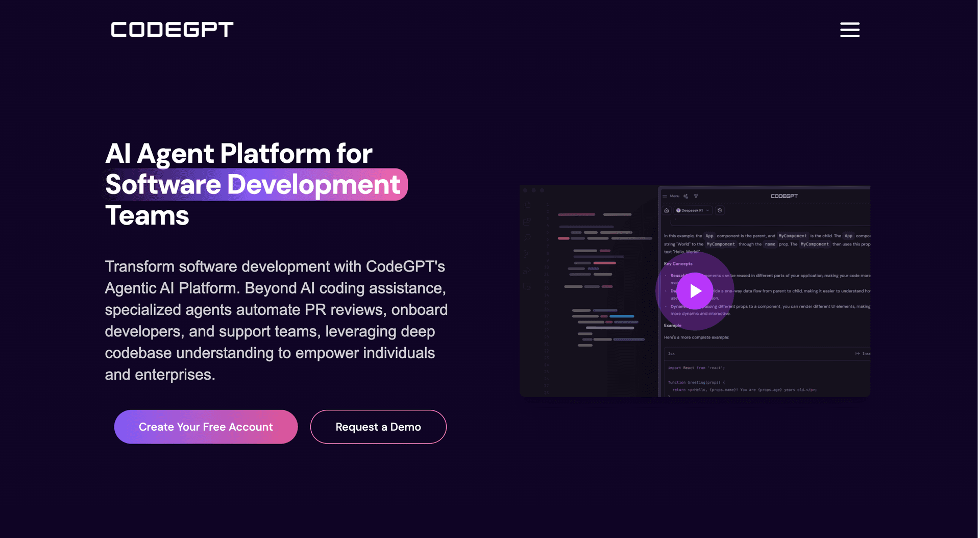Click the Create Your Free Account button
Screen dimensions: 980x538
206,427
